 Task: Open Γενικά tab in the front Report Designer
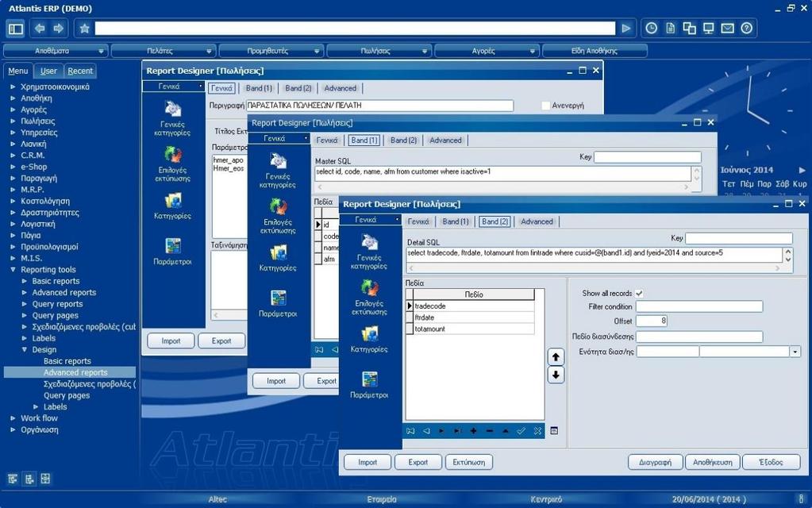418,221
